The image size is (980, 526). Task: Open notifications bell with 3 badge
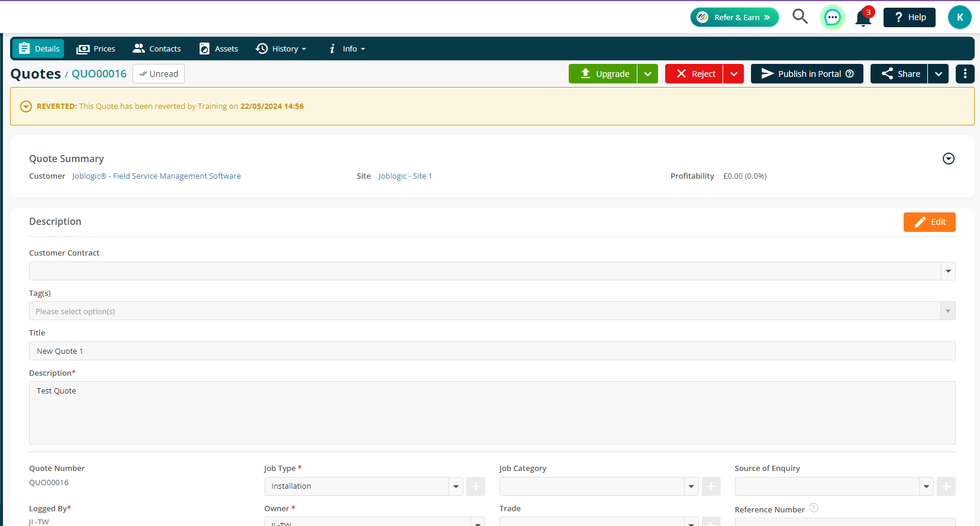(863, 18)
